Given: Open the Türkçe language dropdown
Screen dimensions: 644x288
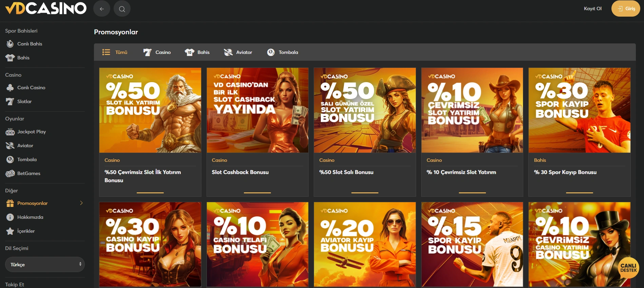Looking at the screenshot, I should 45,264.
